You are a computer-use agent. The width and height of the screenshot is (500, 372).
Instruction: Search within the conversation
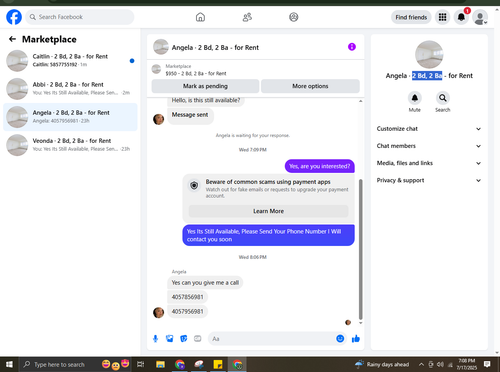[443, 98]
